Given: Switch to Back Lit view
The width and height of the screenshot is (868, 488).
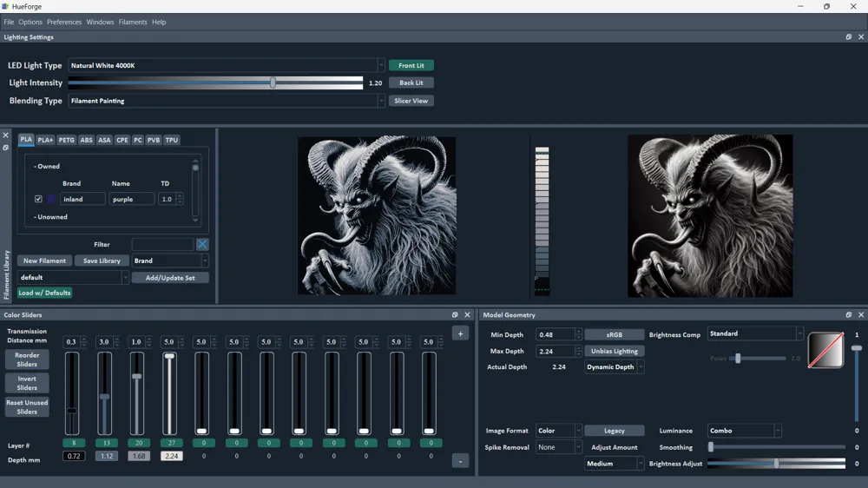Looking at the screenshot, I should 411,82.
